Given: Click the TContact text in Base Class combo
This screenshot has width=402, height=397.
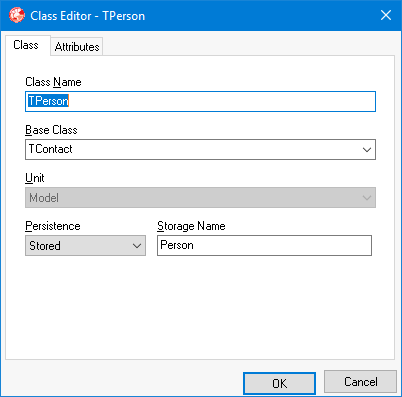Looking at the screenshot, I should point(51,149).
